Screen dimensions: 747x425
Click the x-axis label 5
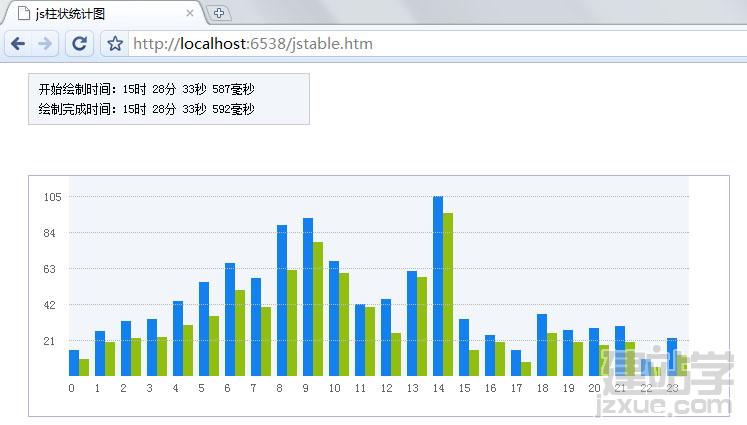pos(202,388)
